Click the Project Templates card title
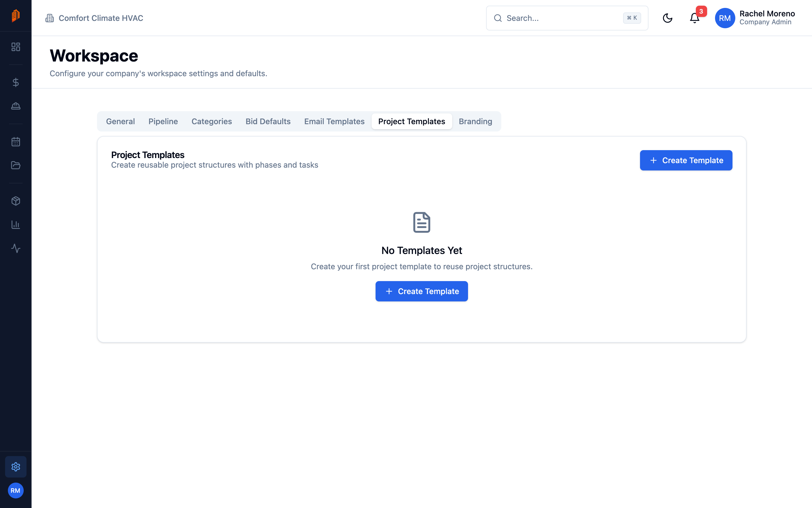The height and width of the screenshot is (508, 812). 148,155
